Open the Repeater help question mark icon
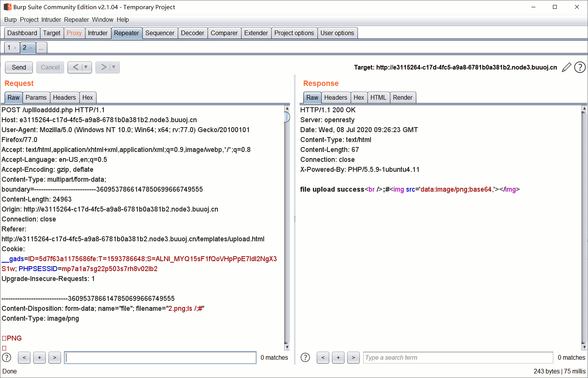Image resolution: width=588 pixels, height=378 pixels. [580, 67]
